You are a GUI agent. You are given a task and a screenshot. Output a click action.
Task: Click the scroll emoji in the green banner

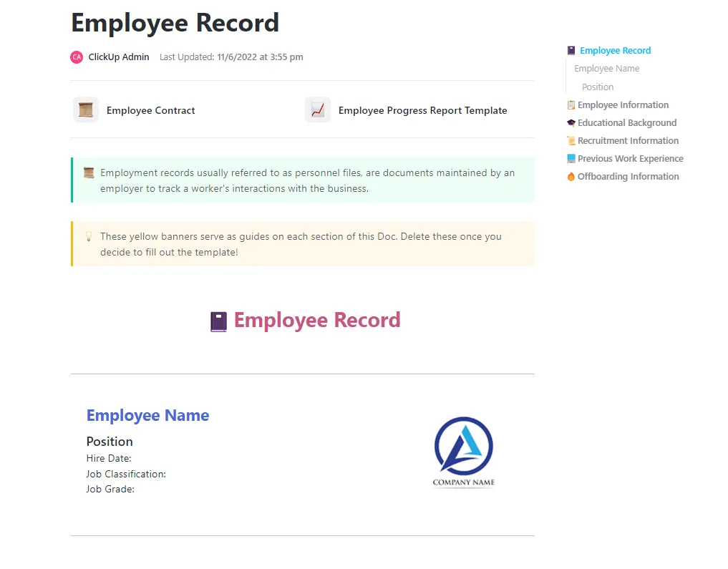click(x=89, y=172)
